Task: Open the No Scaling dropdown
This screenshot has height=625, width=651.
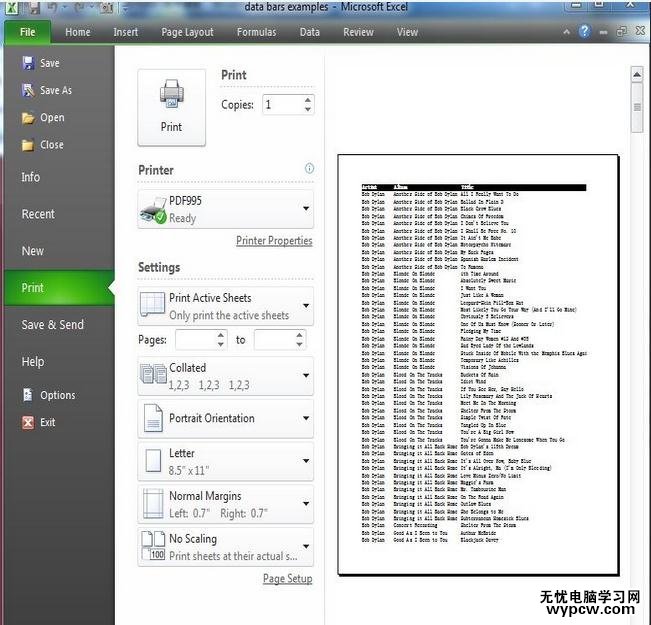Action: [x=306, y=547]
